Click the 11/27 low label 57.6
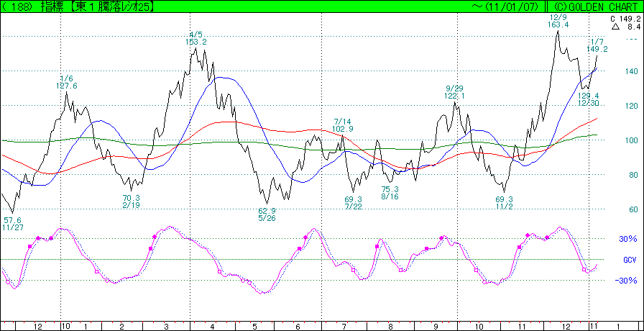Viewport: 644px width, 331px height. pyautogui.click(x=13, y=220)
